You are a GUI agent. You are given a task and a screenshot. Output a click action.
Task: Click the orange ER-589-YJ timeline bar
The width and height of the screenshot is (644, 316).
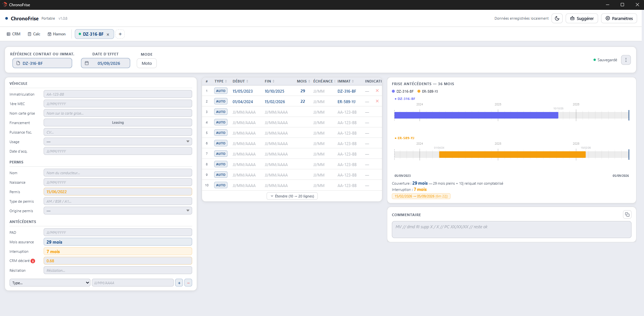tap(512, 155)
